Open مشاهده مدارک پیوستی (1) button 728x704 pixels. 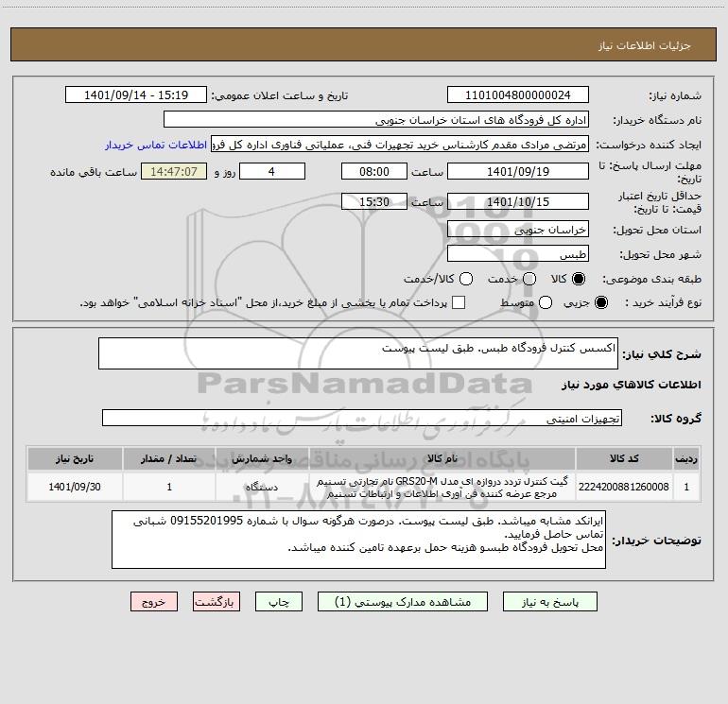[x=403, y=602]
